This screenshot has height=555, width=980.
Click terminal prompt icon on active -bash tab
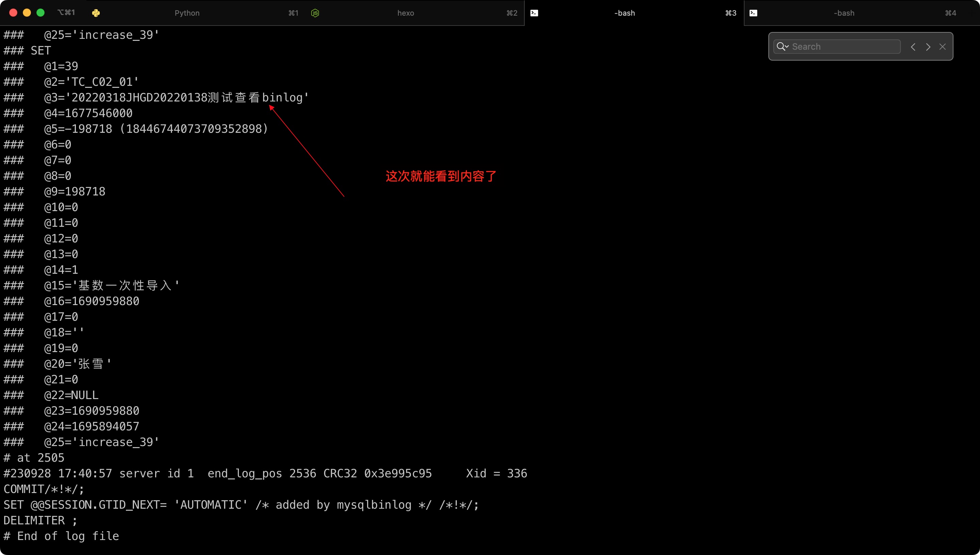pos(534,13)
